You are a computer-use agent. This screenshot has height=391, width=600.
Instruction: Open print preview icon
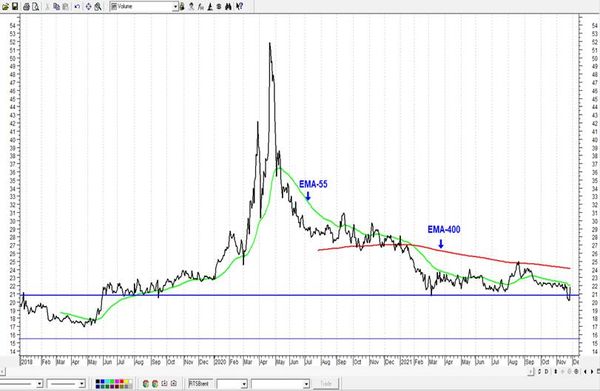pyautogui.click(x=35, y=6)
